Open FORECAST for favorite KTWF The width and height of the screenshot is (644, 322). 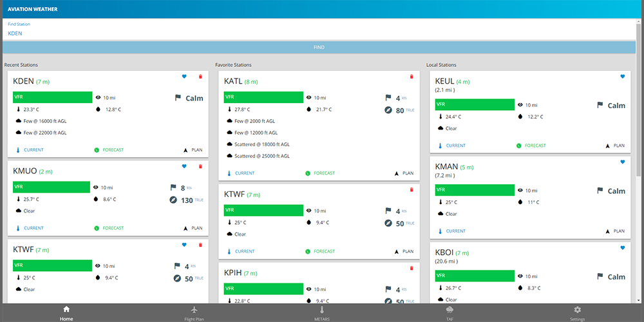[x=320, y=251]
